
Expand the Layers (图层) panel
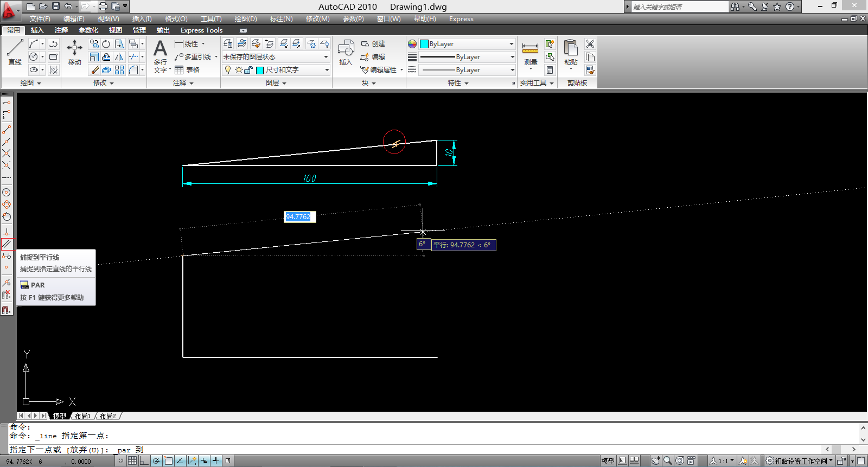276,83
